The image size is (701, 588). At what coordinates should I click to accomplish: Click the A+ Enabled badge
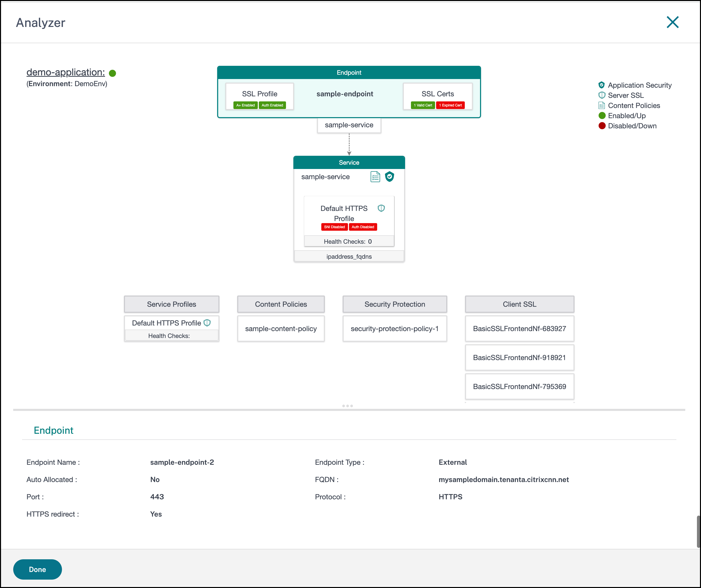(245, 105)
